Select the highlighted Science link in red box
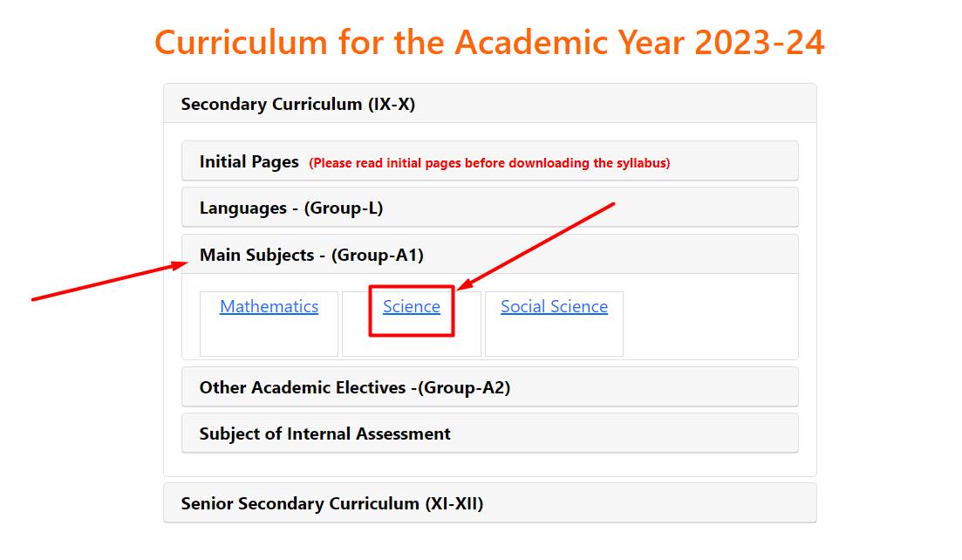 (410, 306)
